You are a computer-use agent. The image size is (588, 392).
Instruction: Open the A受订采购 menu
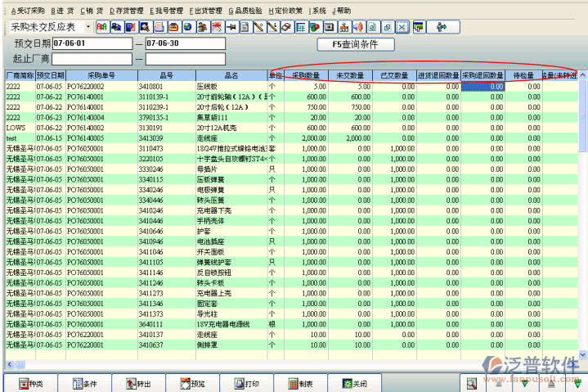(x=28, y=11)
